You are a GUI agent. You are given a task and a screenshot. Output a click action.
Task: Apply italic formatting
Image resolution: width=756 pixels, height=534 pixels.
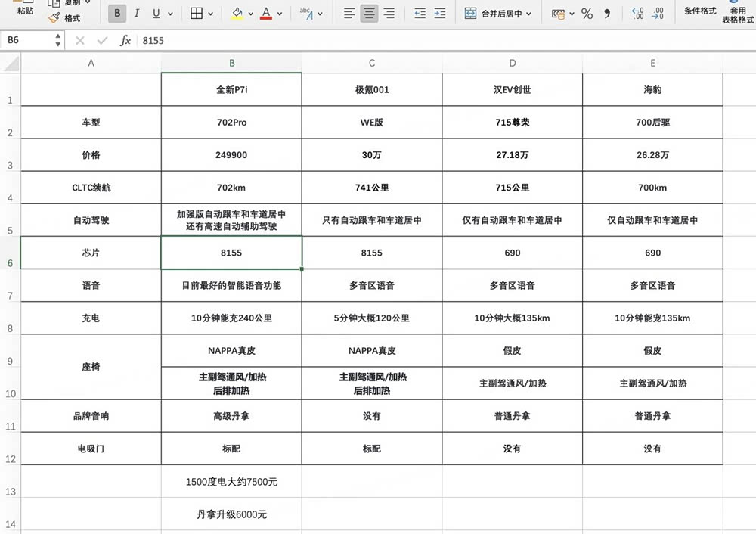(137, 13)
